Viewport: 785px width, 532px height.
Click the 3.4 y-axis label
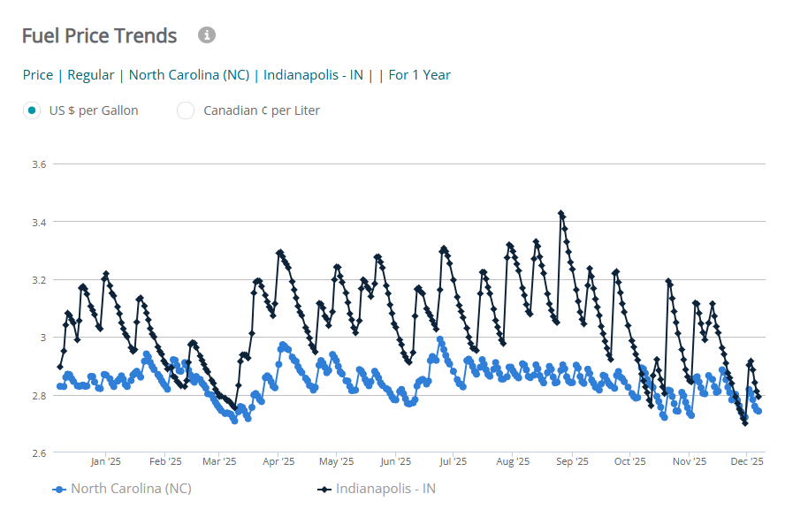tap(39, 222)
